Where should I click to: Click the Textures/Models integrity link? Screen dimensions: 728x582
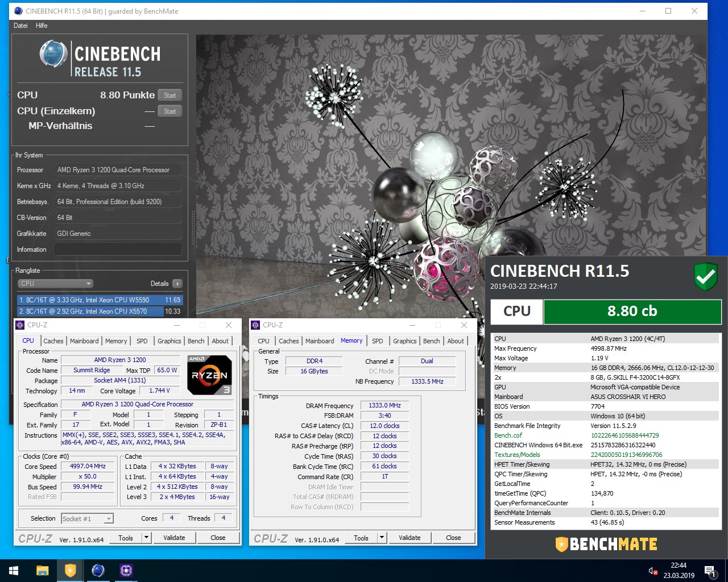point(517,455)
